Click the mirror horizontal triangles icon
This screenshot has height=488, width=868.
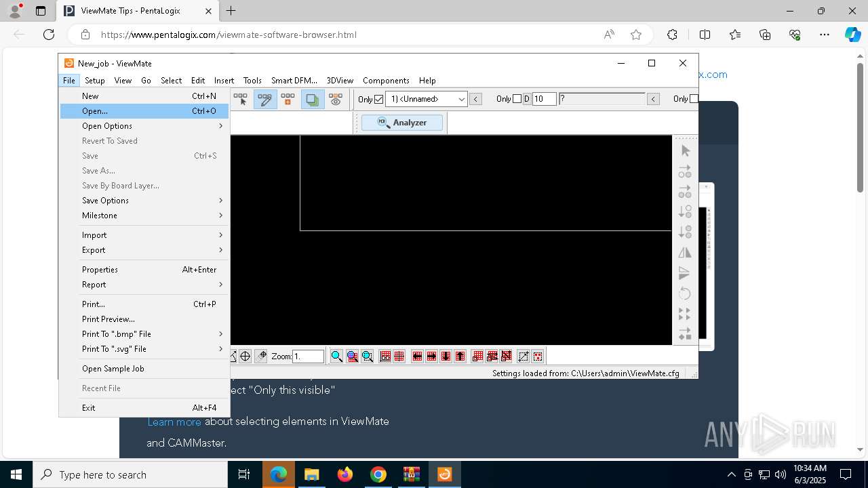click(x=685, y=252)
